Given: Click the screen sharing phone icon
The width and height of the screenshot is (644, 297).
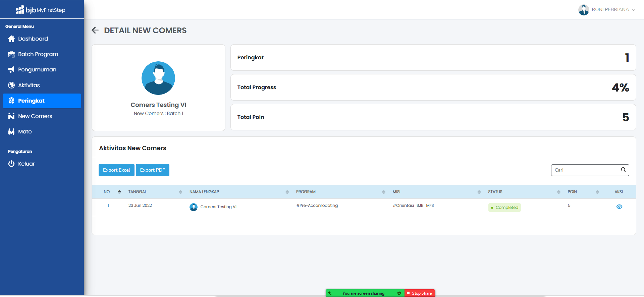Looking at the screenshot, I should 330,293.
